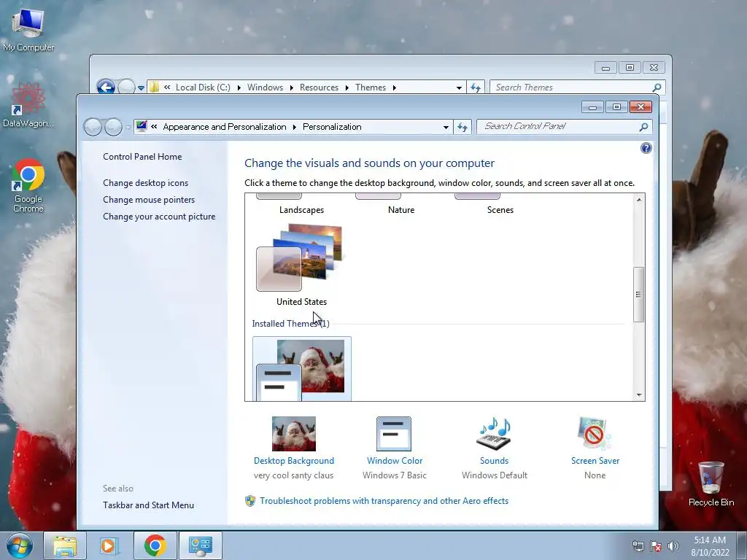
Task: Click the Windows Start orb
Action: click(x=20, y=545)
